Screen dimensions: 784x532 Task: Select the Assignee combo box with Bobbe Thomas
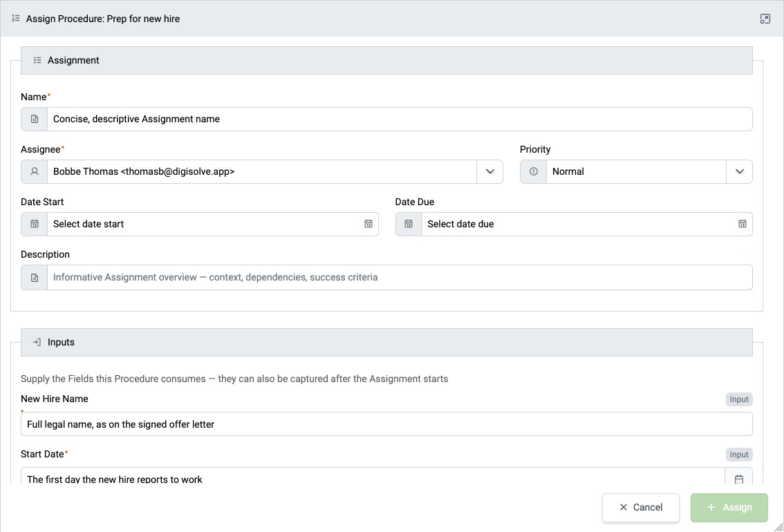(261, 172)
